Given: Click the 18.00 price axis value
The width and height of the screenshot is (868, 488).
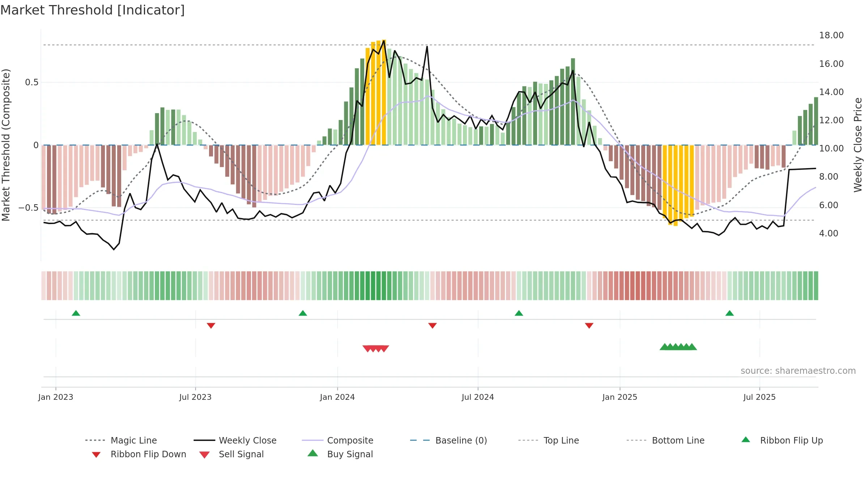Looking at the screenshot, I should click(x=831, y=35).
